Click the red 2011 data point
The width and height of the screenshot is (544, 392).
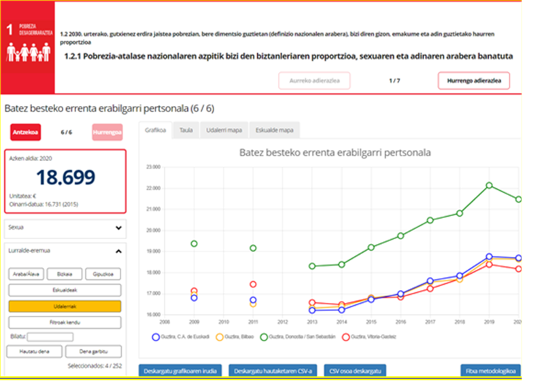coord(253,285)
